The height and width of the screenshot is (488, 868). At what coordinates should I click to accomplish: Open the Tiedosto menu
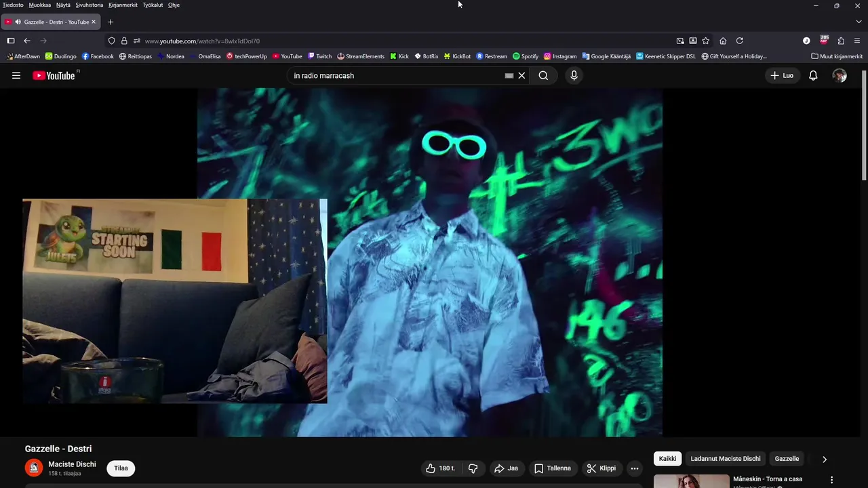(13, 5)
